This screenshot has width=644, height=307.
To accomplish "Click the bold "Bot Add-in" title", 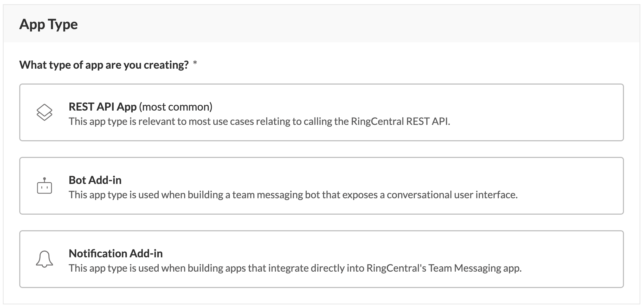I will 95,180.
